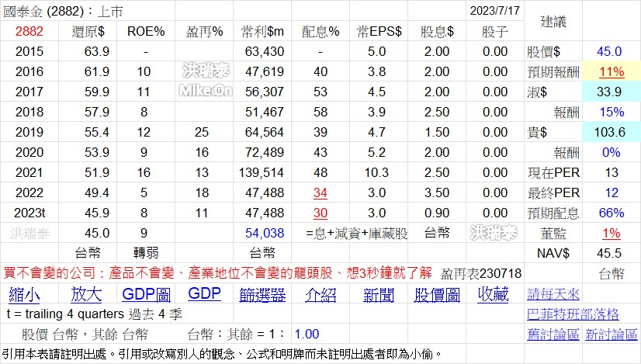
Task: Select the 2021 常利 value 139,514
Action: click(262, 172)
